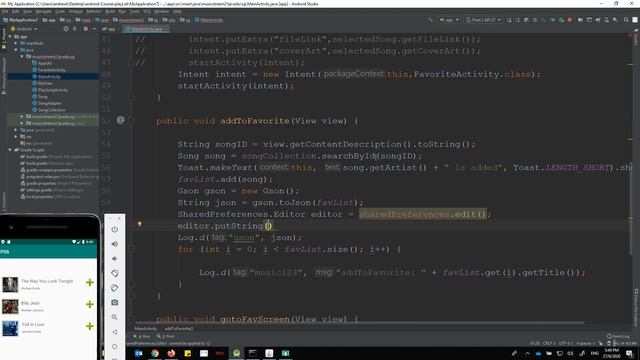Open Chrome from the Windows taskbar
This screenshot has height=360, width=640.
[x=155, y=353]
